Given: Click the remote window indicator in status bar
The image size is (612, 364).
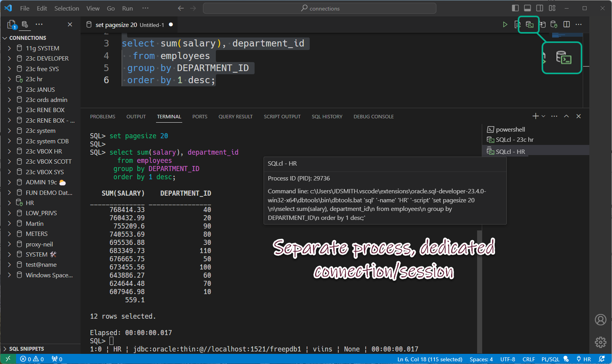Looking at the screenshot, I should click(8, 359).
